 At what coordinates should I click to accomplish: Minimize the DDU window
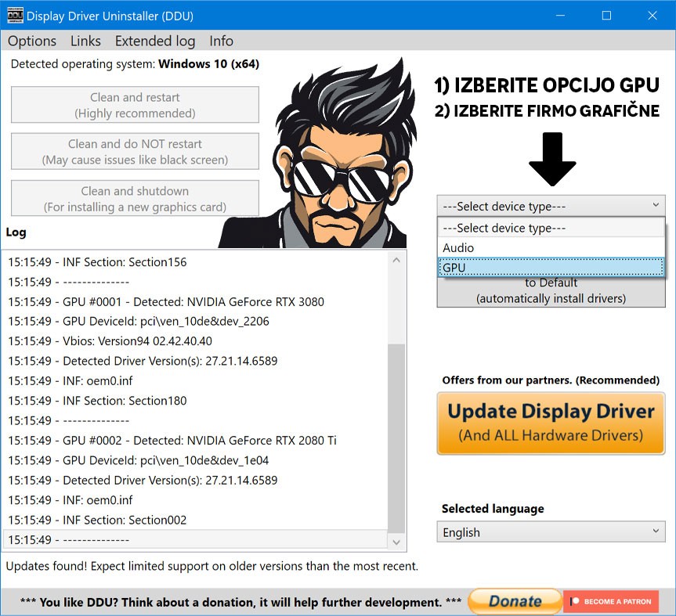(x=562, y=16)
